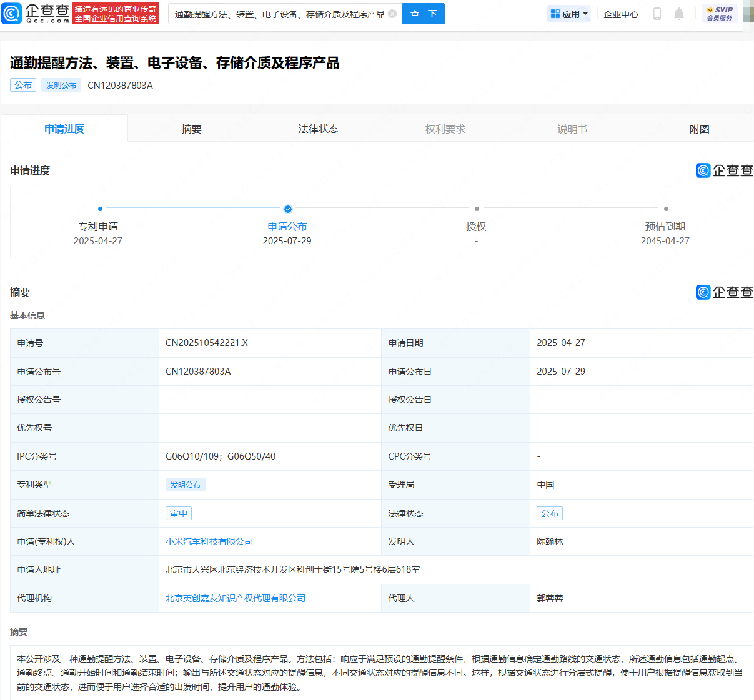Click the 2045-04-27 estimated expiry date
This screenshot has height=700, width=754.
point(665,241)
